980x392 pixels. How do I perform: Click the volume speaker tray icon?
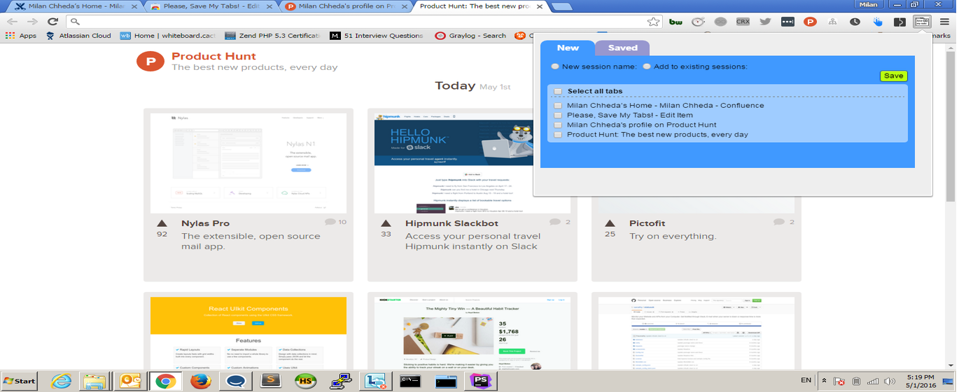pos(890,381)
